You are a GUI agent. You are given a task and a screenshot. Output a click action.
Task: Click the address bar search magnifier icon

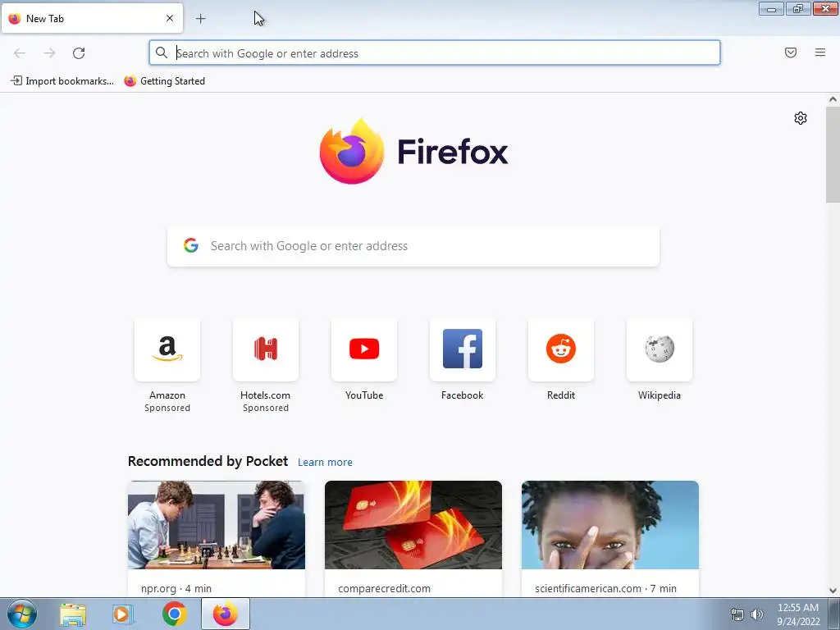tap(162, 52)
